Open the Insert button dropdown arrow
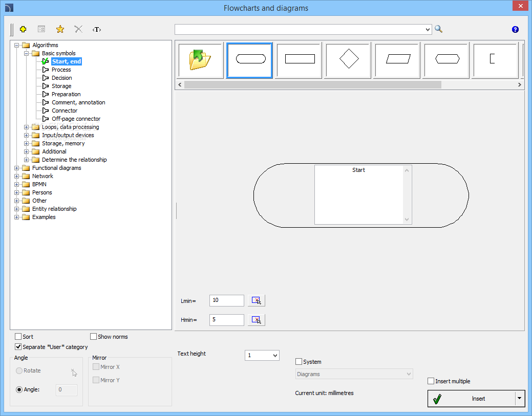This screenshot has width=532, height=416. tap(519, 399)
